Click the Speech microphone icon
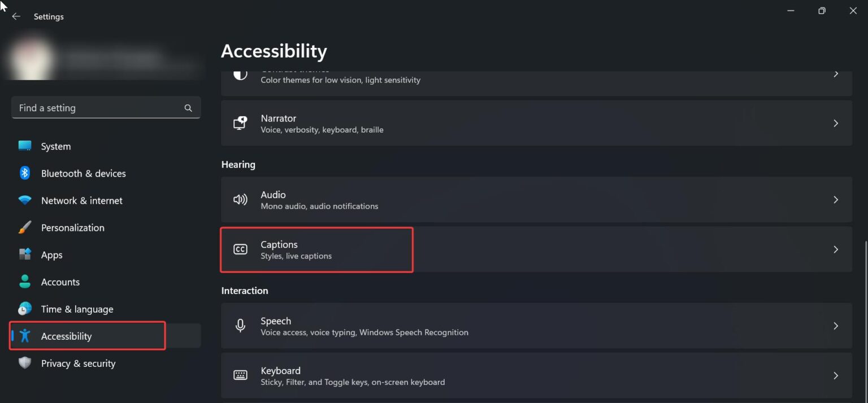 (x=240, y=326)
